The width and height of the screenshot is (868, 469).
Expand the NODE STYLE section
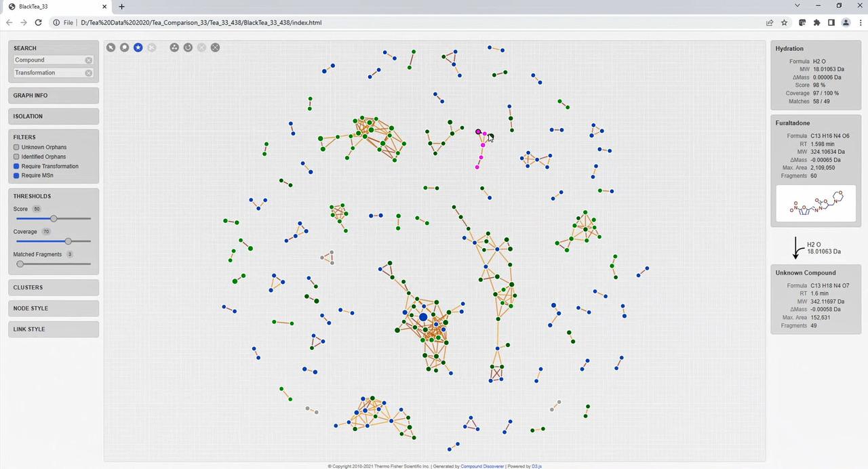[54, 308]
